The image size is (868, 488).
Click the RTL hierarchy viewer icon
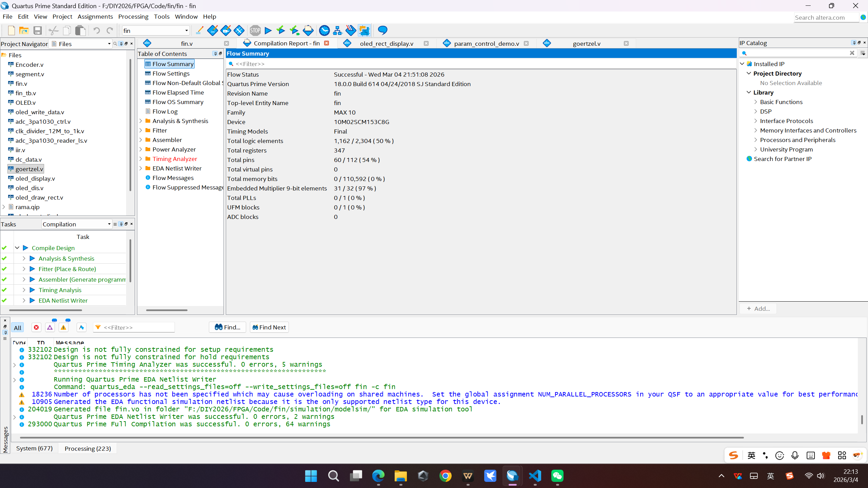click(x=337, y=30)
